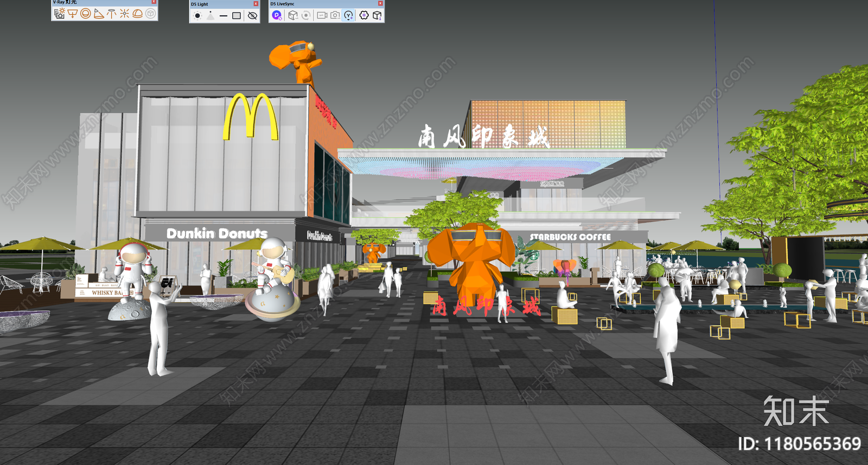The image size is (868, 465).
Task: Click V-Ray mesh light cube icon
Action: [x=150, y=14]
